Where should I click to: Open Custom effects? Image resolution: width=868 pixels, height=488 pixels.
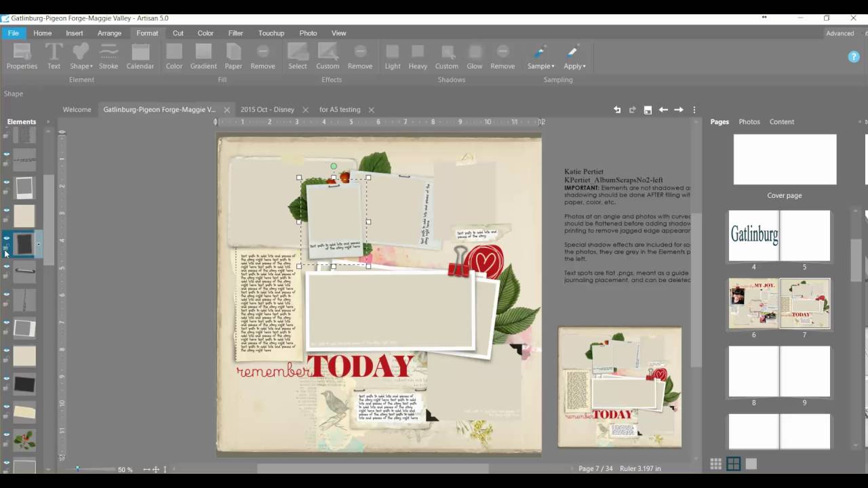[x=328, y=56]
